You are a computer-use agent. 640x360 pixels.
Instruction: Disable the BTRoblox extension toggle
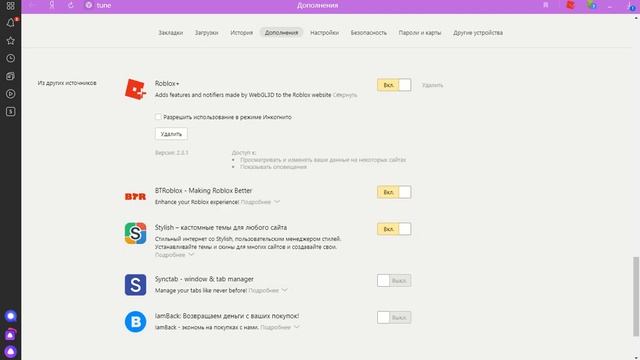394,192
